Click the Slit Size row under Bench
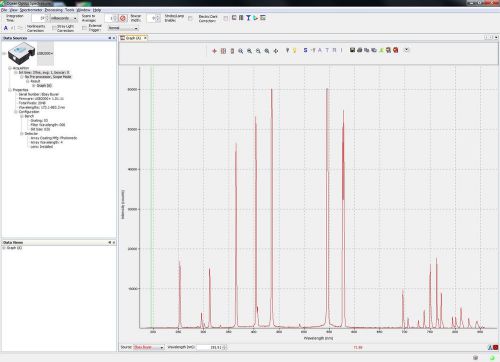Image resolution: width=500 pixels, height=362 pixels. click(40, 129)
